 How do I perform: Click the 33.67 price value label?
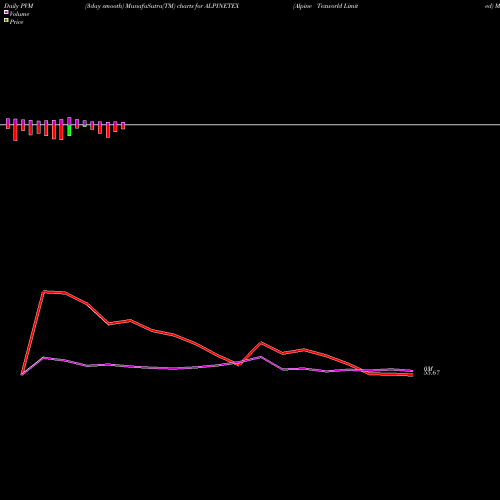(432, 373)
